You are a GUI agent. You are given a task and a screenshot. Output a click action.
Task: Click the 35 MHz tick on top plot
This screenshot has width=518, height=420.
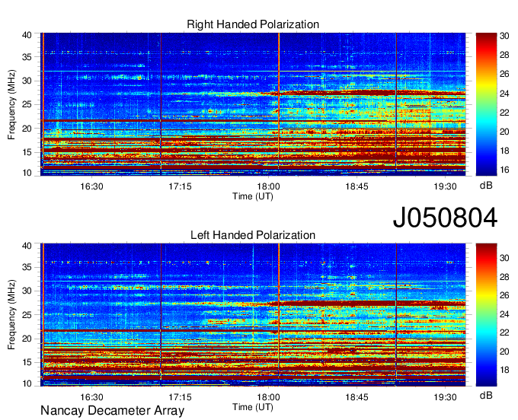pyautogui.click(x=27, y=57)
